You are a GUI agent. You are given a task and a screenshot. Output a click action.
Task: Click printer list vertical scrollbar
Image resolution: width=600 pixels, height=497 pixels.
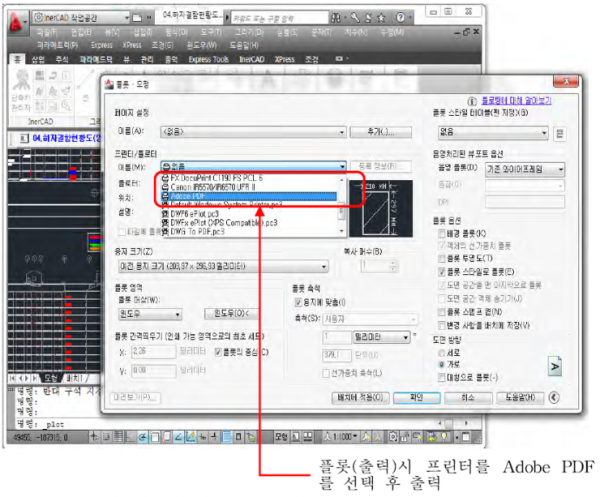342,205
